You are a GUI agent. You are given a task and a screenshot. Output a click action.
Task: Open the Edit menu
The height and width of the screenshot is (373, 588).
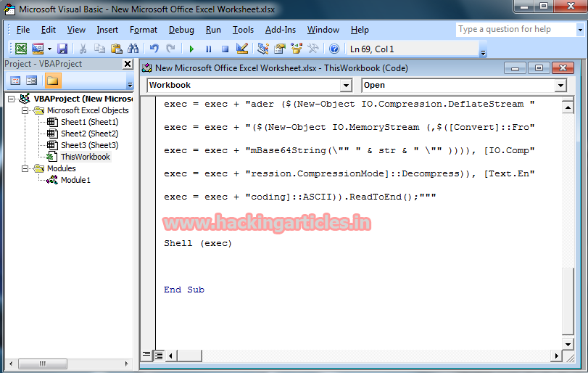click(49, 30)
